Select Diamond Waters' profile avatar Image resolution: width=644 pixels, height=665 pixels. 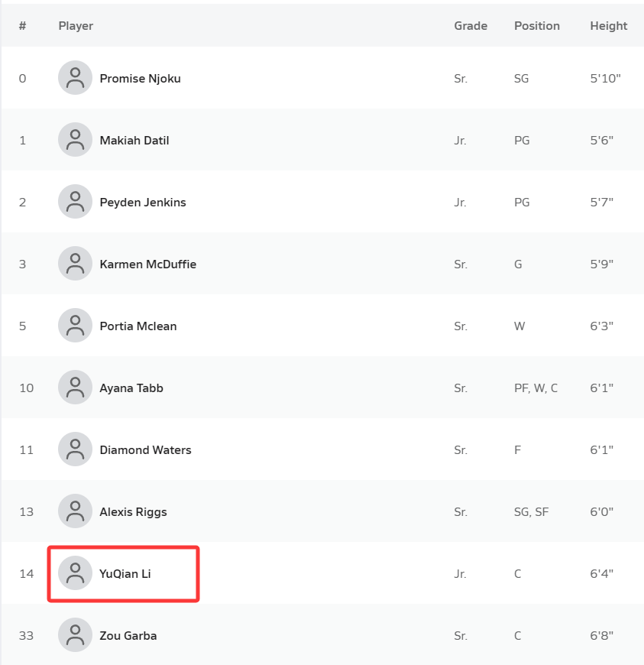(75, 449)
